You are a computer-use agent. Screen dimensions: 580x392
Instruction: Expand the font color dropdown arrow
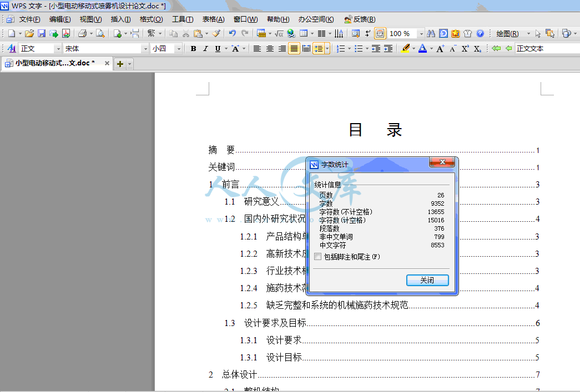(x=431, y=48)
